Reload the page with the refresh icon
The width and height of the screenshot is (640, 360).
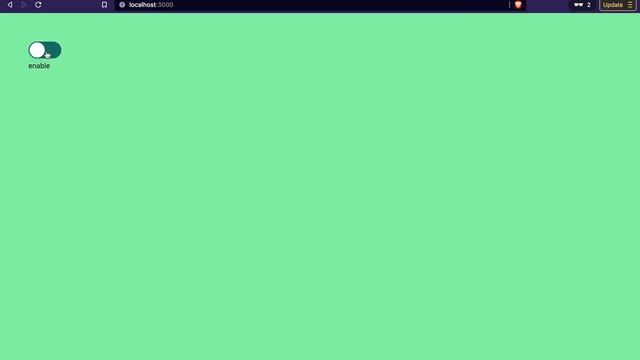point(38,5)
